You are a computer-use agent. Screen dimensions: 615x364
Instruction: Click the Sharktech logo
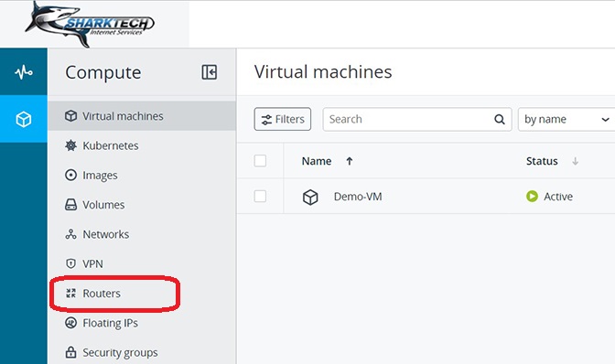[x=90, y=25]
